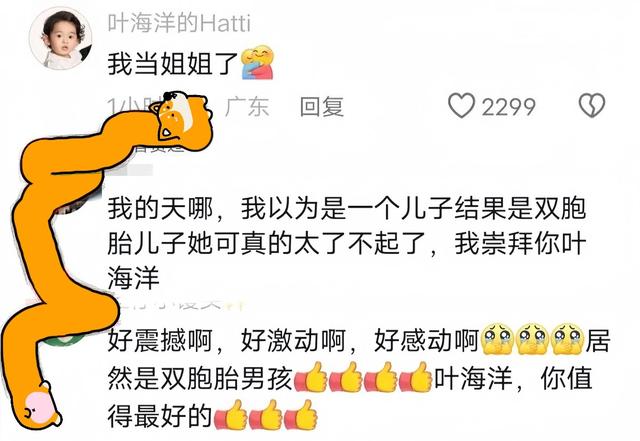Tap the thumbs-up emoji right after 男孩
This screenshot has width=640, height=441.
click(x=311, y=378)
